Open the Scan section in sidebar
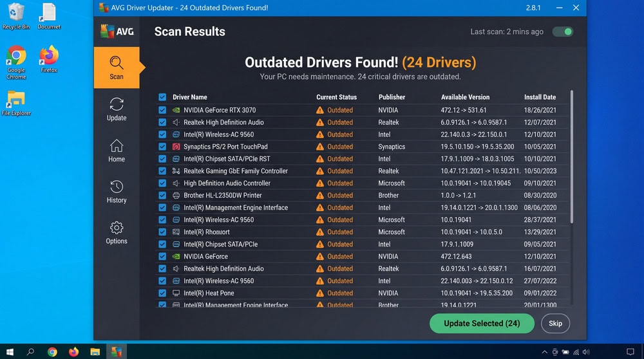Image resolution: width=644 pixels, height=359 pixels. coord(117,68)
